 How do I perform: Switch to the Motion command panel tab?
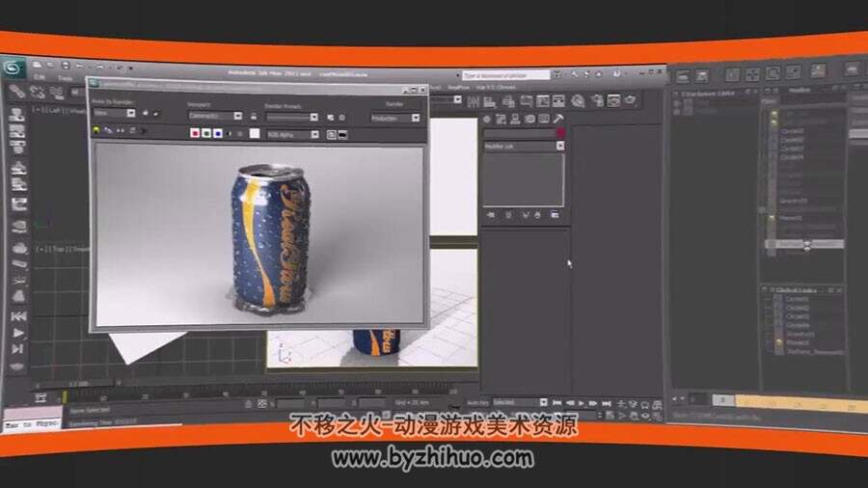click(529, 119)
